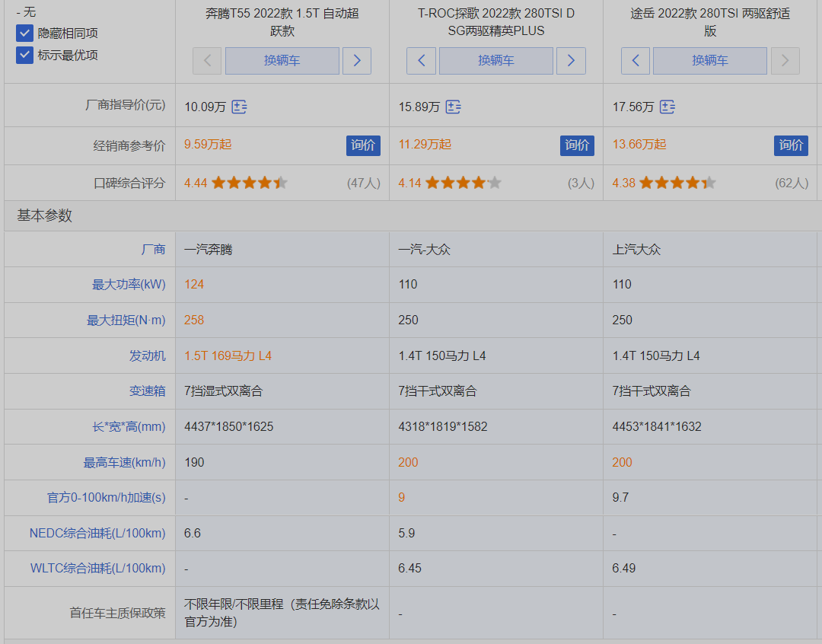Click 换辆车 button for T-ROC探歌
Image resolution: width=822 pixels, height=644 pixels.
[496, 61]
